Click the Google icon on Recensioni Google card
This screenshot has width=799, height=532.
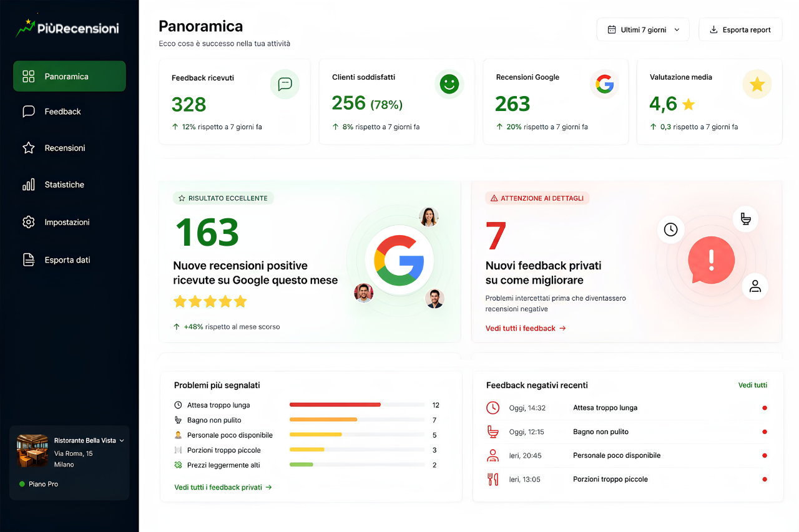click(604, 84)
